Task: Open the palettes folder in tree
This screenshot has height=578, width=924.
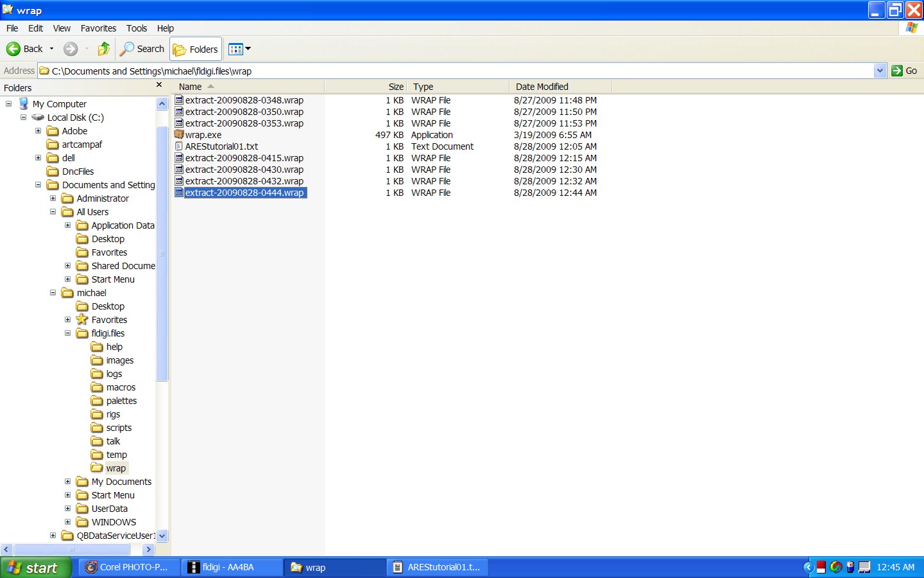Action: pos(114,401)
